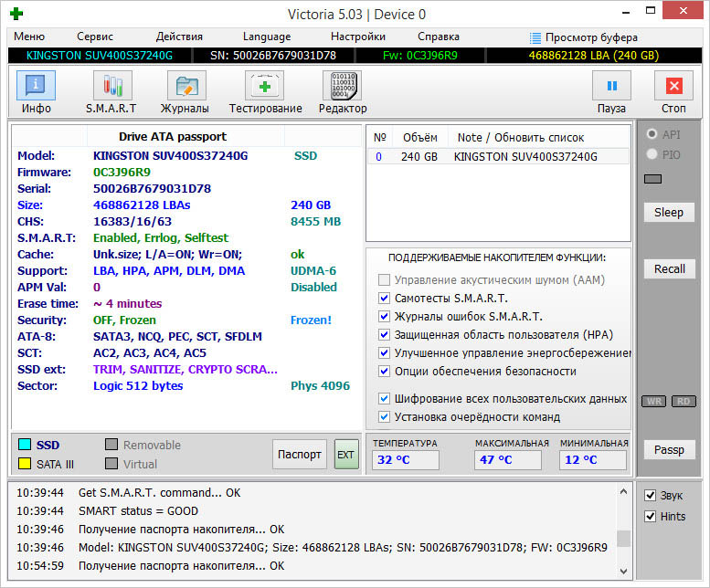710x588 pixels.
Task: Click the green EXT button
Action: click(x=346, y=455)
